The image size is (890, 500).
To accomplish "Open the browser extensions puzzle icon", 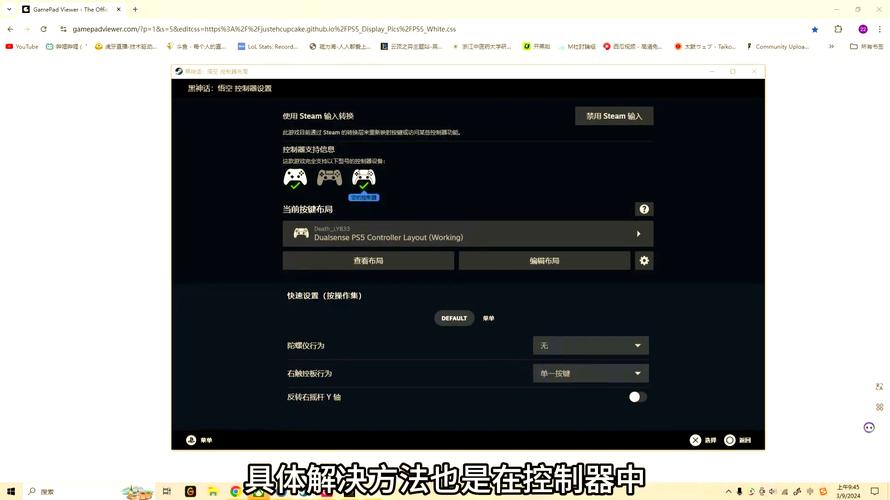I will [x=838, y=29].
